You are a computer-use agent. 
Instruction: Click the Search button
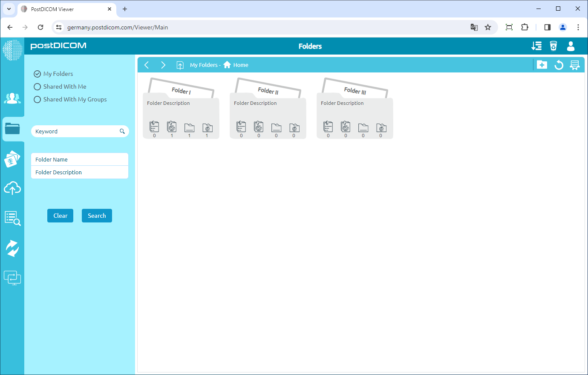[x=97, y=216]
